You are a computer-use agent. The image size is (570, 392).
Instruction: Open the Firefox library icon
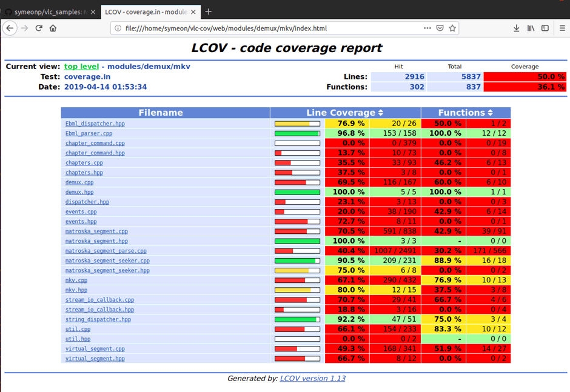[531, 28]
